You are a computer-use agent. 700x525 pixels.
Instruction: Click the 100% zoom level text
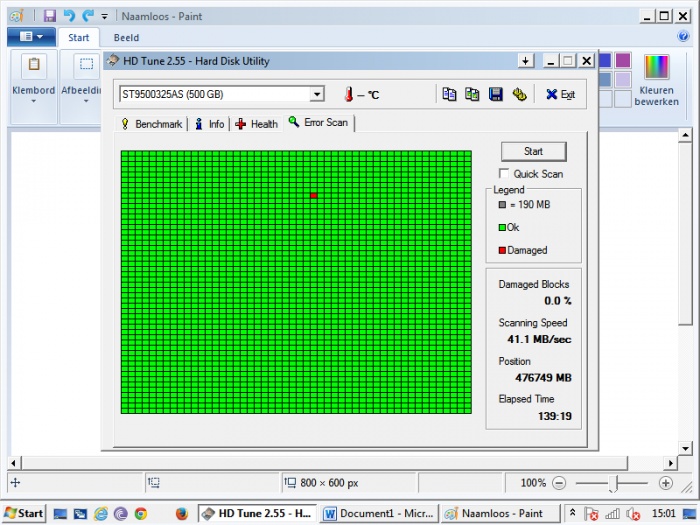(533, 483)
